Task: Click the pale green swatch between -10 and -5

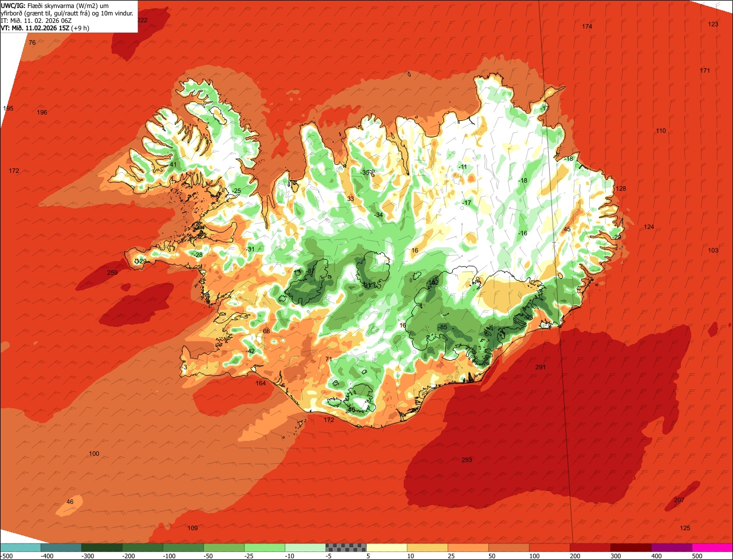Action: click(305, 547)
